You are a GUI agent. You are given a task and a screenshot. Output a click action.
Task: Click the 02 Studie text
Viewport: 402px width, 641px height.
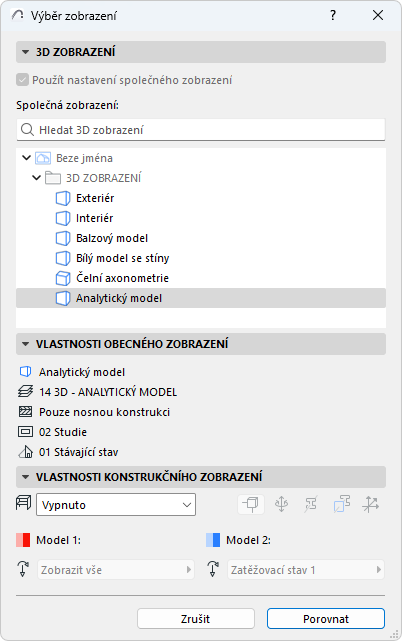63,432
